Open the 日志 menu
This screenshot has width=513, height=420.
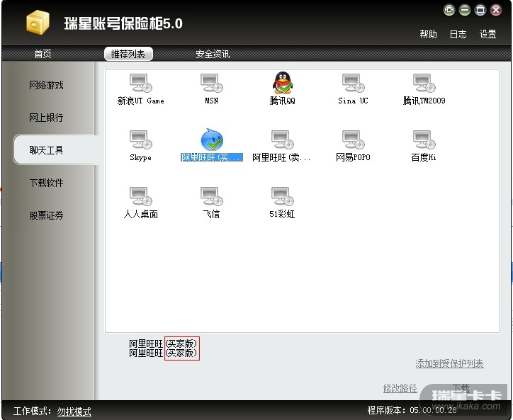coord(458,34)
